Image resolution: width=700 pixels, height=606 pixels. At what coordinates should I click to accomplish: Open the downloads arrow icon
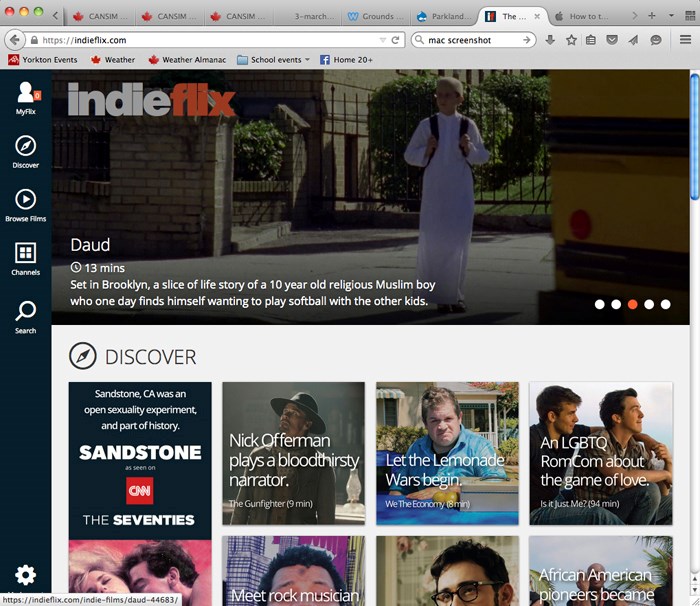550,40
